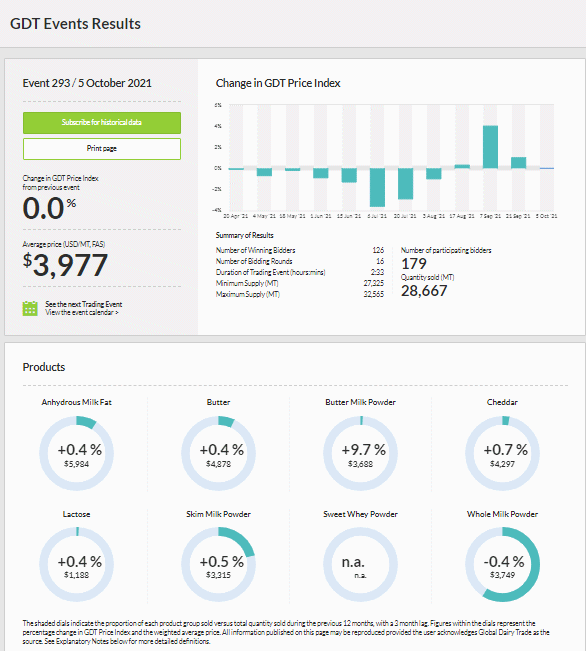Click the '5 Oct '21' axis label
The image size is (586, 651).
tap(546, 216)
